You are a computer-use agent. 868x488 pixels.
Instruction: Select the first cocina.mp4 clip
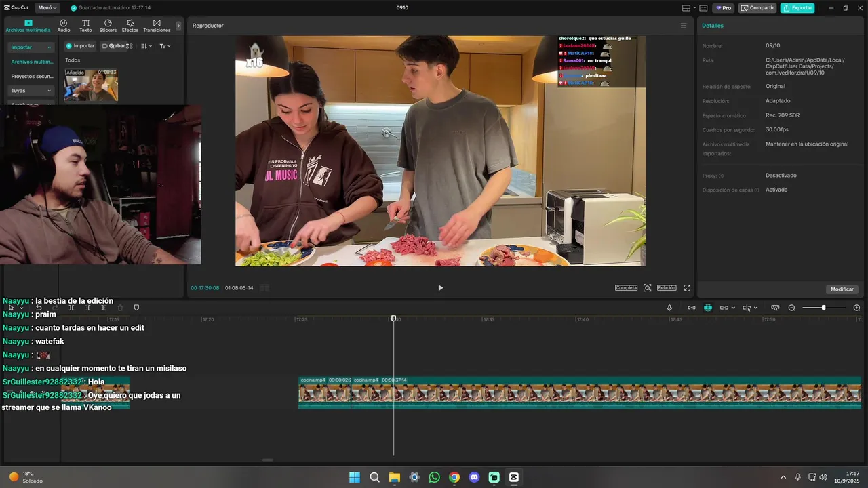[x=325, y=392]
